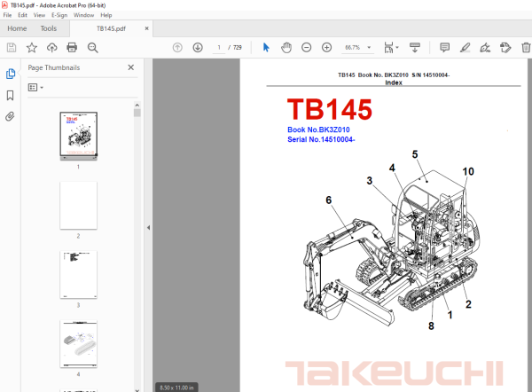532x392 pixels.
Task: Select page 4 thumbnail
Action: tap(78, 344)
